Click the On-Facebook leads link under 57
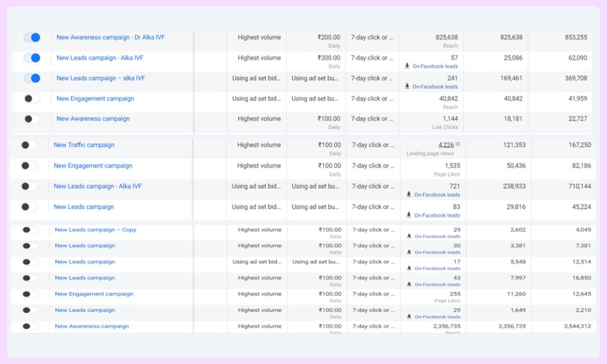This screenshot has width=607, height=364. coord(435,66)
